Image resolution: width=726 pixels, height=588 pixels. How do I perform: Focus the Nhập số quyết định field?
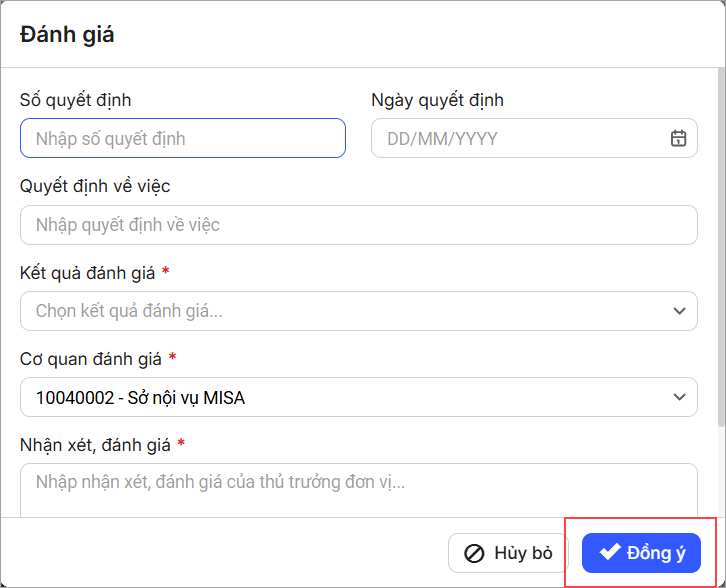[x=183, y=139]
